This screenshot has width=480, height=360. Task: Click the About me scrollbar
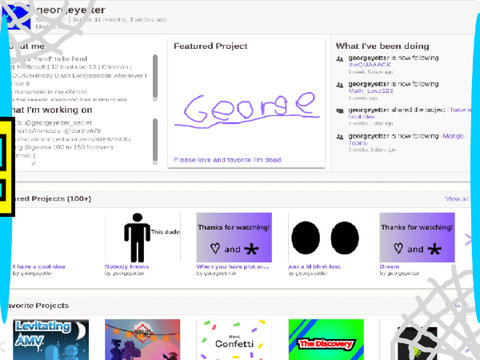pos(155,77)
